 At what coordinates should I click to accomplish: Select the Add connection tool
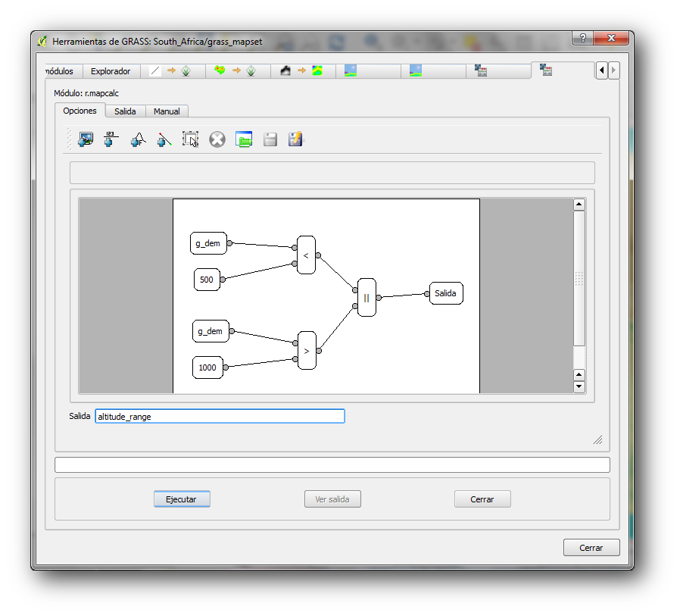coord(164,139)
